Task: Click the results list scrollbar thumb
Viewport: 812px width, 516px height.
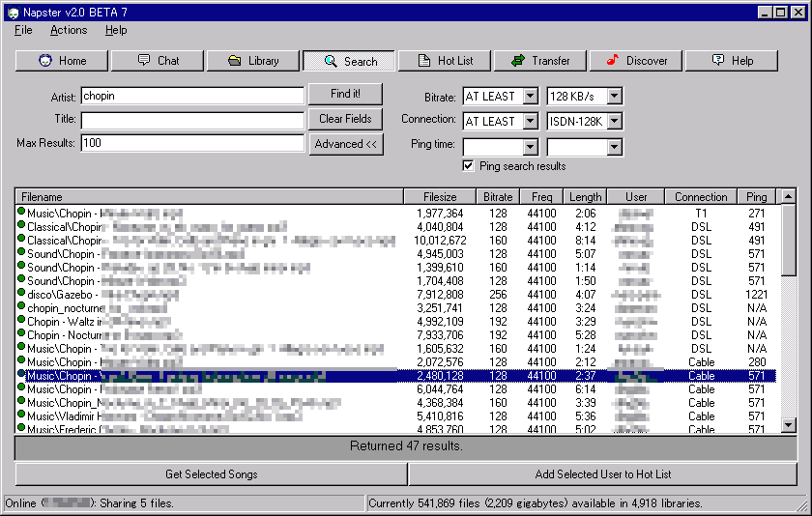Action: point(788,240)
